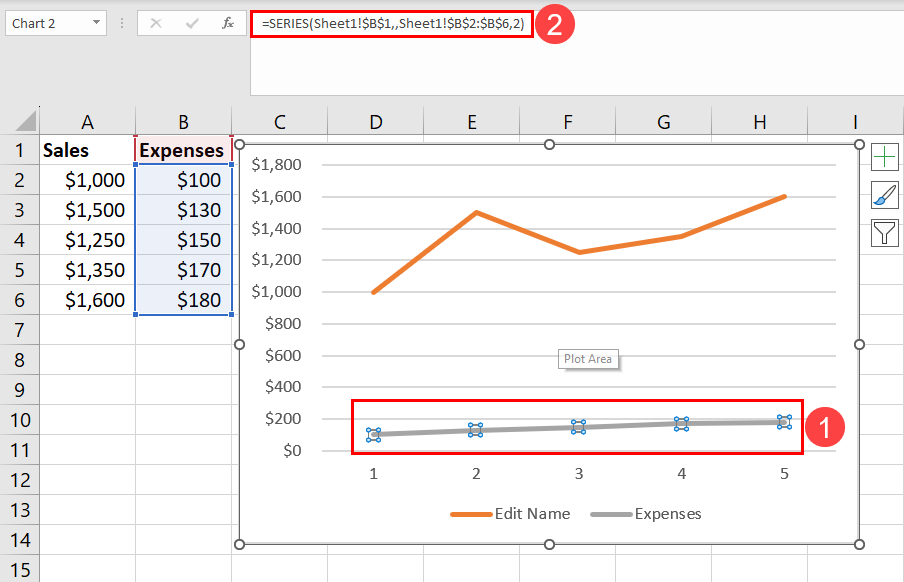Click cell with $100

[x=183, y=180]
